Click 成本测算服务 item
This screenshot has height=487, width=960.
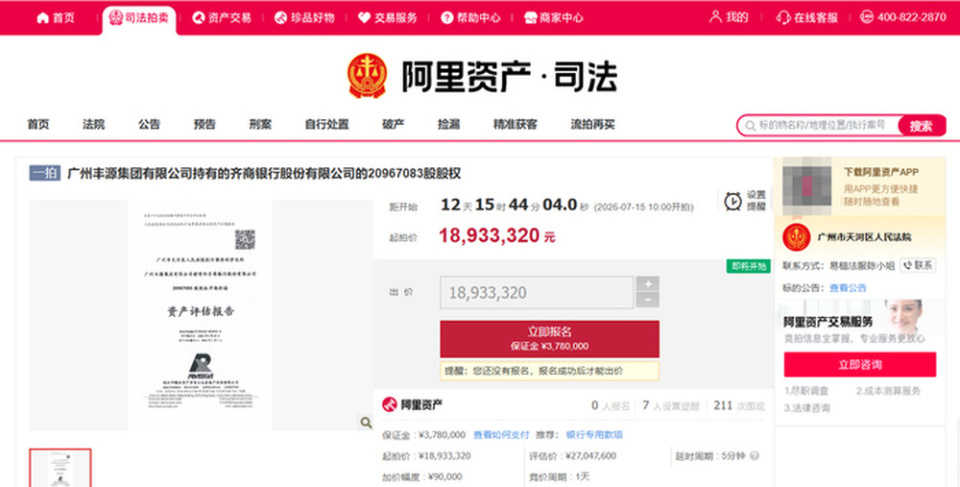[x=888, y=391]
